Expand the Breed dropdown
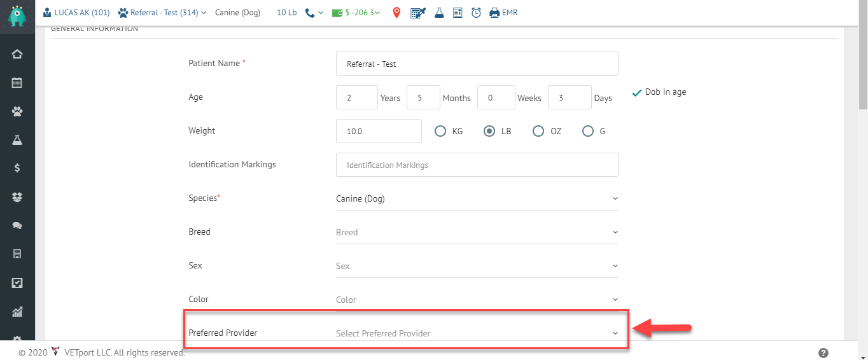Image resolution: width=868 pixels, height=360 pixels. 477,232
